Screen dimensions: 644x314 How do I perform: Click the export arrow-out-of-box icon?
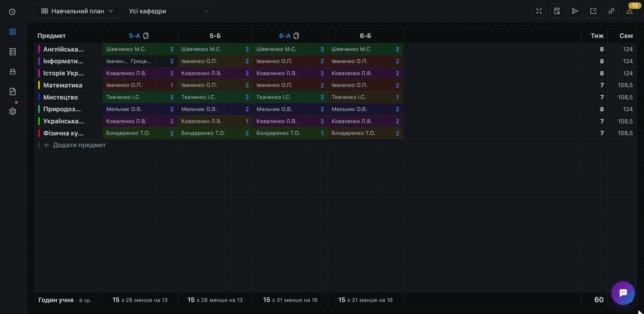coord(593,11)
